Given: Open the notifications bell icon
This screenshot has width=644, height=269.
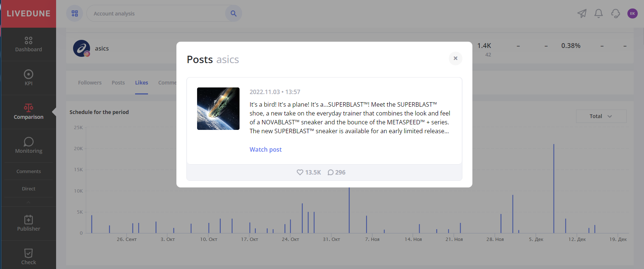Looking at the screenshot, I should pyautogui.click(x=598, y=14).
